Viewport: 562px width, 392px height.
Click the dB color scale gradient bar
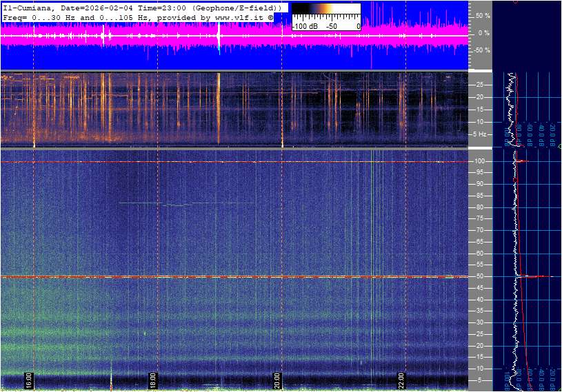click(x=325, y=12)
